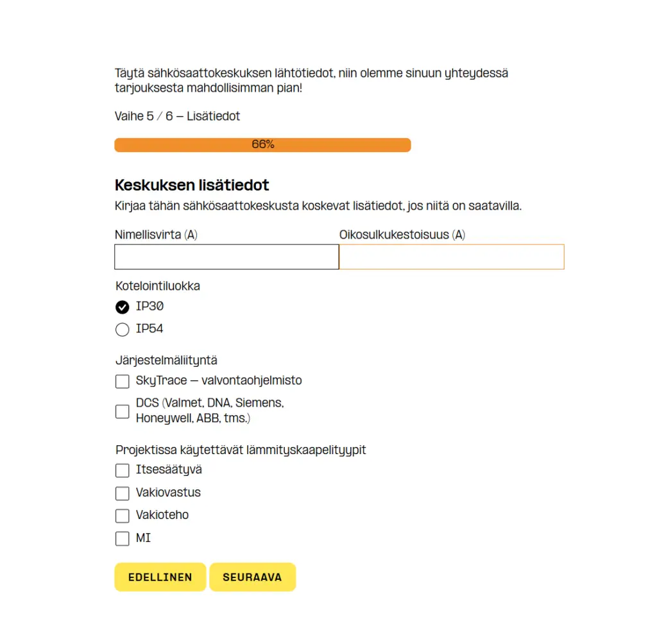Click the Oikosulkukestoisuus (A) field label
Viewport: 657px width, 644px height.
click(x=402, y=235)
